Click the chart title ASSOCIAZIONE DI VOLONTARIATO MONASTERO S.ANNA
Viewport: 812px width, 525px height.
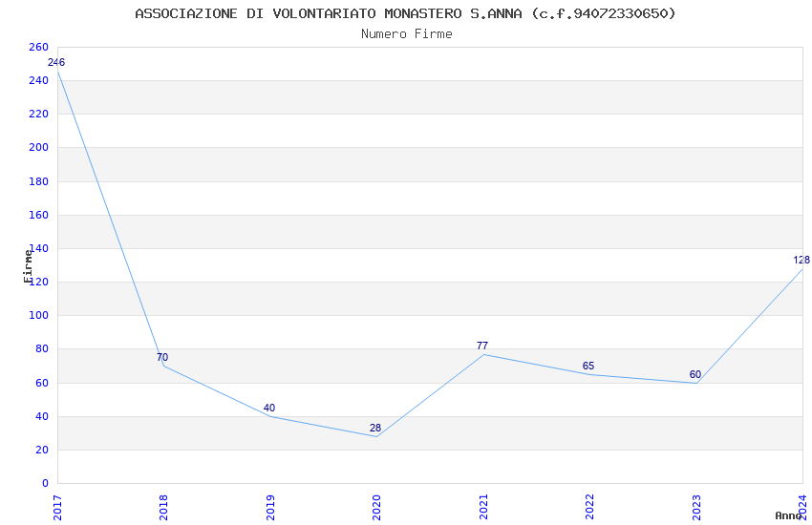[x=405, y=13]
